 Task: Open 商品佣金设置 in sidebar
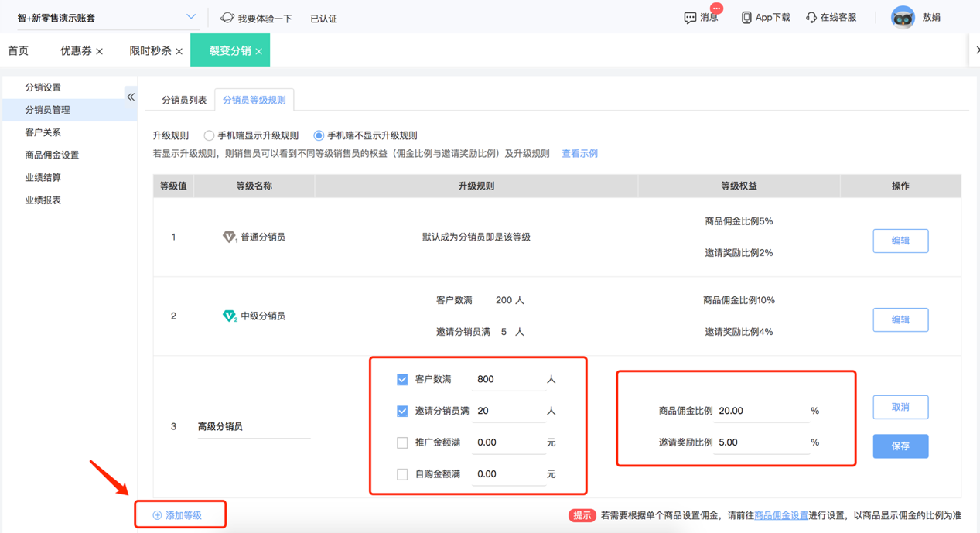point(53,155)
